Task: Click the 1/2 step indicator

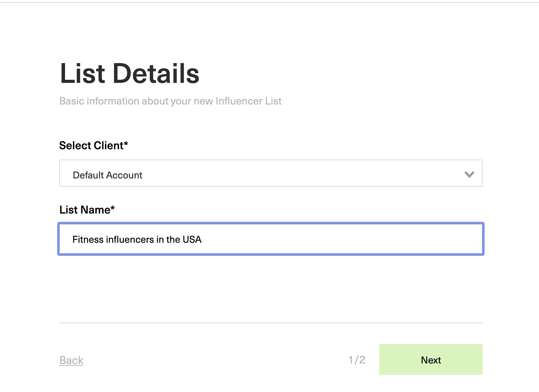Action: 357,360
